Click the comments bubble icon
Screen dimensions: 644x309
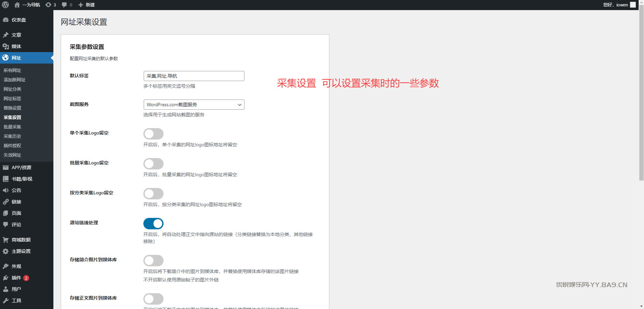[x=64, y=5]
